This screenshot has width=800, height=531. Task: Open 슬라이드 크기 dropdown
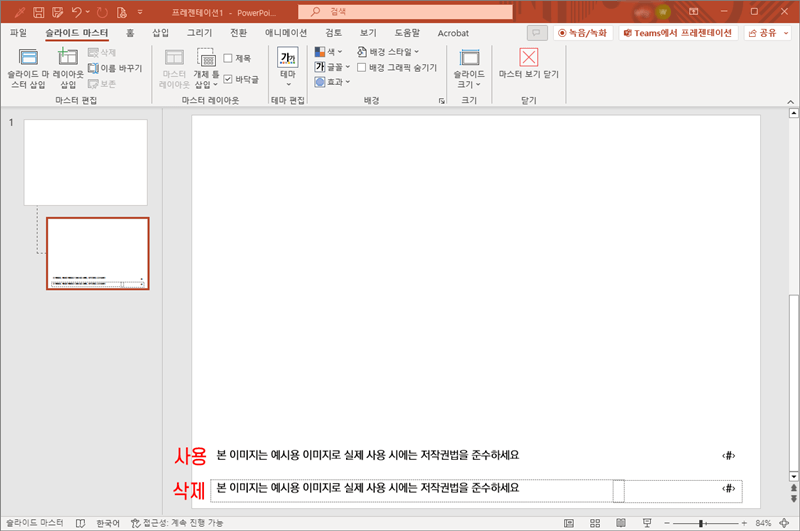click(469, 68)
